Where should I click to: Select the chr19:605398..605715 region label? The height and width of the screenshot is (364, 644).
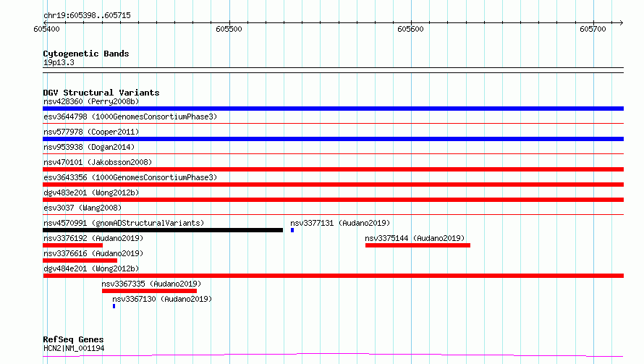[x=87, y=16]
